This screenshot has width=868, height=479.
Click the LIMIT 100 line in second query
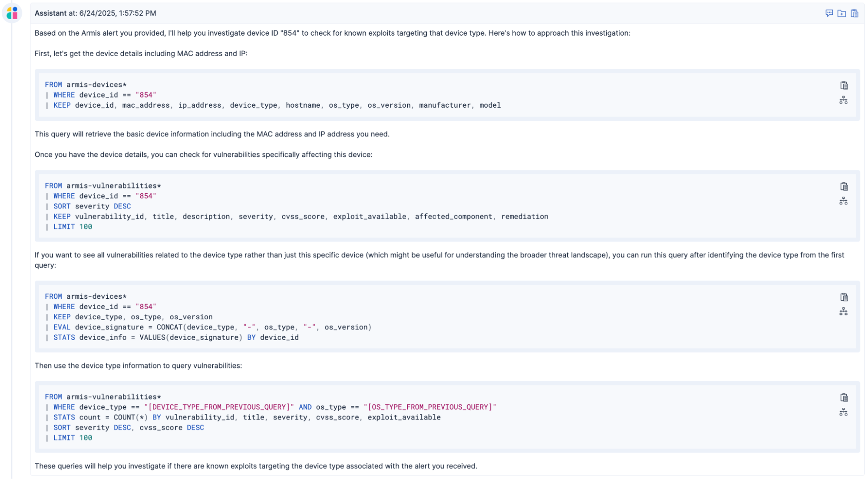[72, 227]
